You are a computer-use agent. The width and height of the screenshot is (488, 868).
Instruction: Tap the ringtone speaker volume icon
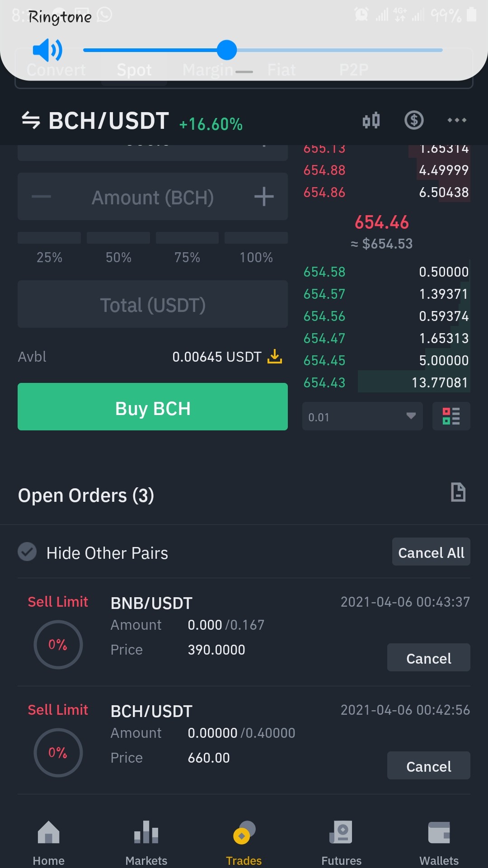point(47,50)
